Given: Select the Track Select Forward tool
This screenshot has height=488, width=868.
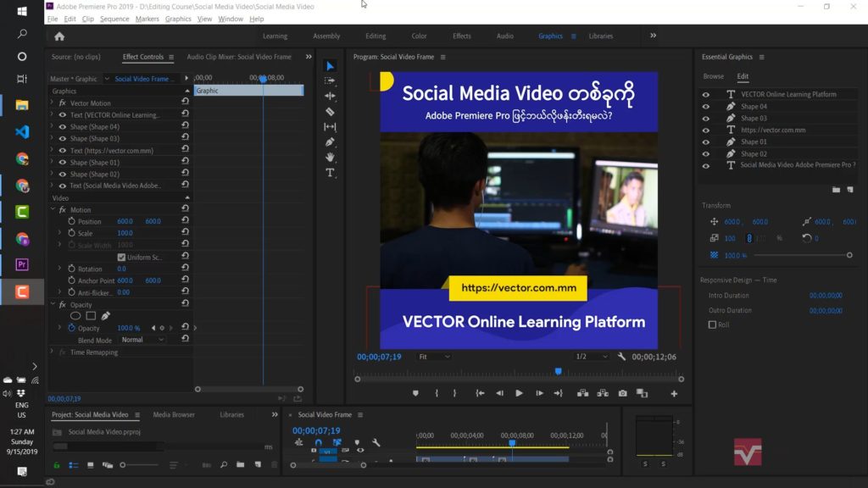Looking at the screenshot, I should coord(330,80).
